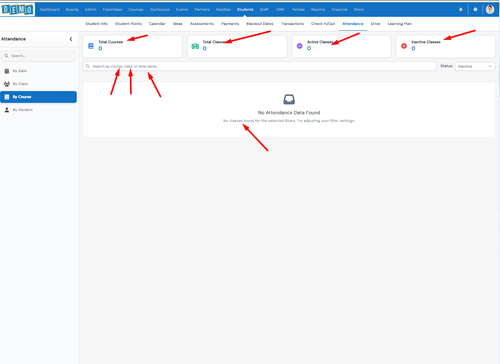The height and width of the screenshot is (364, 500).
Task: Click the Total Courses card icon
Action: (91, 46)
